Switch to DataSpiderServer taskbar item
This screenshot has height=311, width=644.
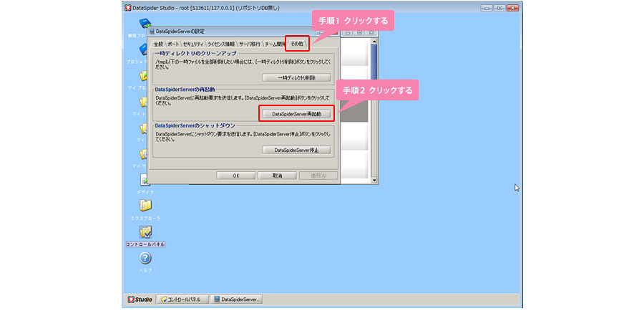[x=237, y=299]
